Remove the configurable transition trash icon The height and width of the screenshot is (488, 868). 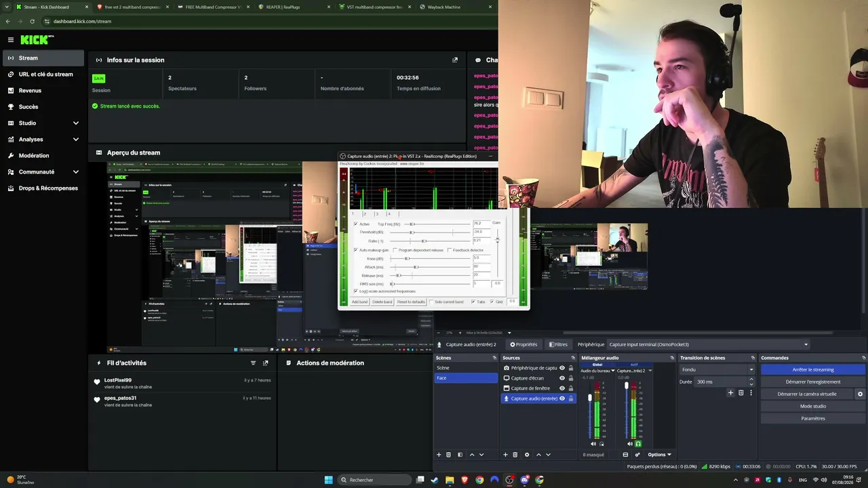pos(741,392)
